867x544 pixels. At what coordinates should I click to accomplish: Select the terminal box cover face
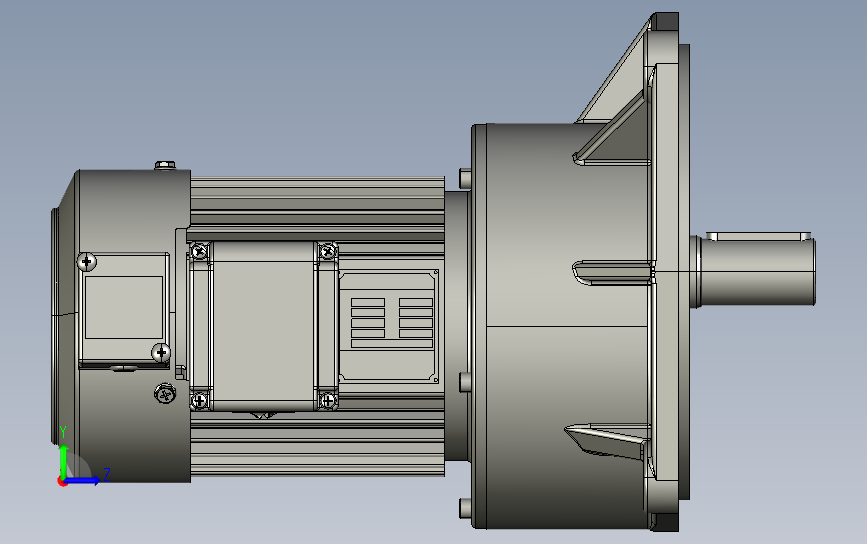[263, 325]
